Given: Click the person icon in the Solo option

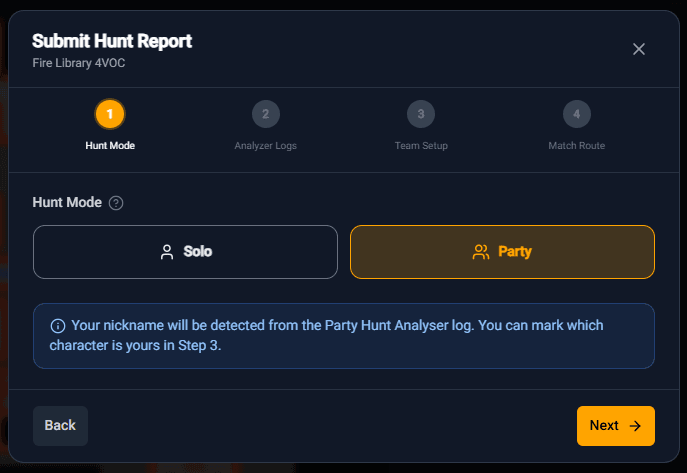Looking at the screenshot, I should tap(167, 252).
